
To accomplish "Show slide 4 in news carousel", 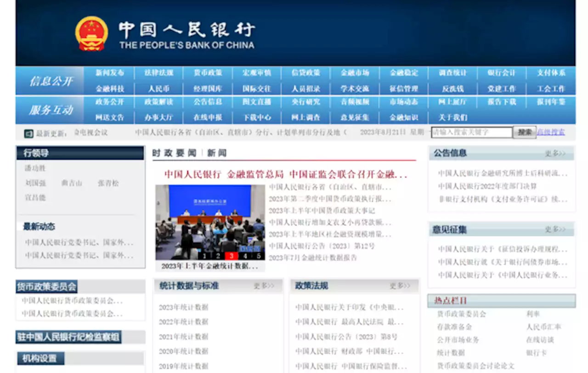I will point(245,256).
